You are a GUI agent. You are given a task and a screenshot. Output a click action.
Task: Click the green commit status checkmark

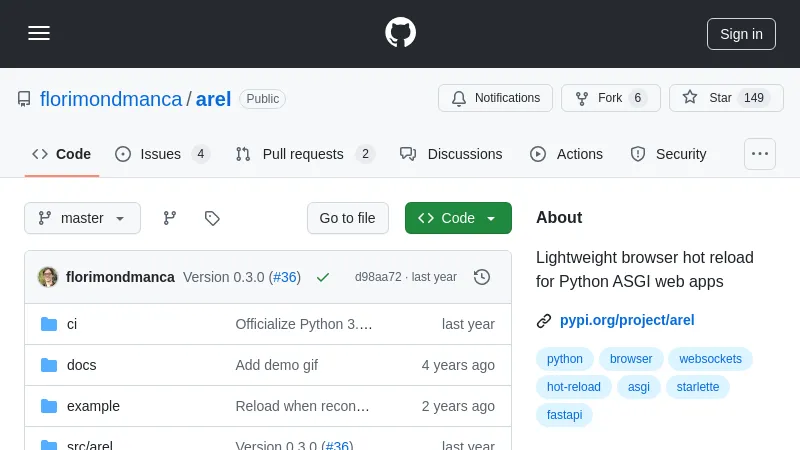point(322,277)
